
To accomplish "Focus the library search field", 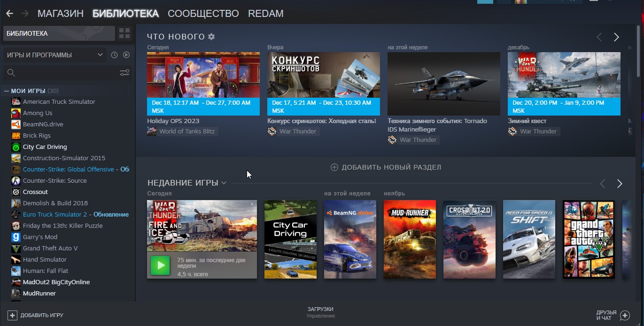I will click(68, 73).
